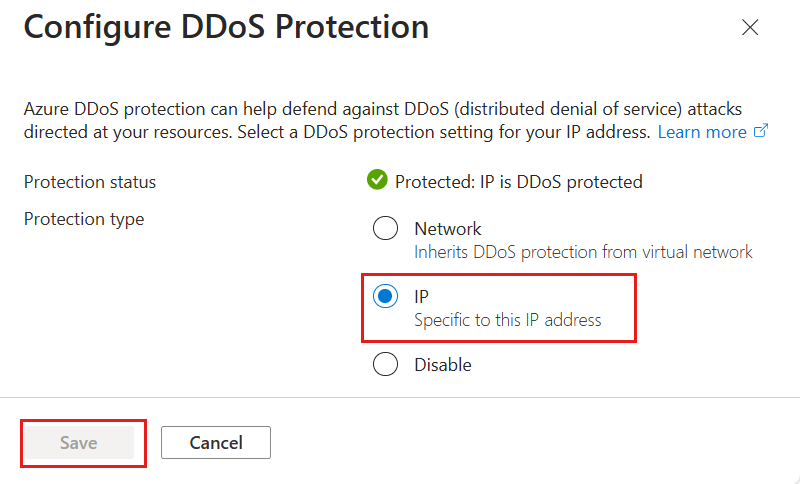Click the Protection type field label
This screenshot has height=484, width=800.
pyautogui.click(x=84, y=219)
